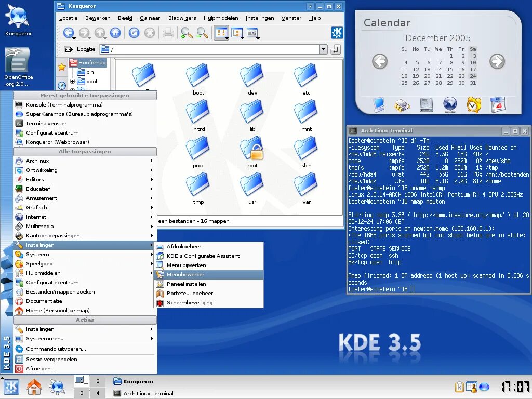Click the Back arrow in Konqueror toolbar
532x399 pixels.
69,33
